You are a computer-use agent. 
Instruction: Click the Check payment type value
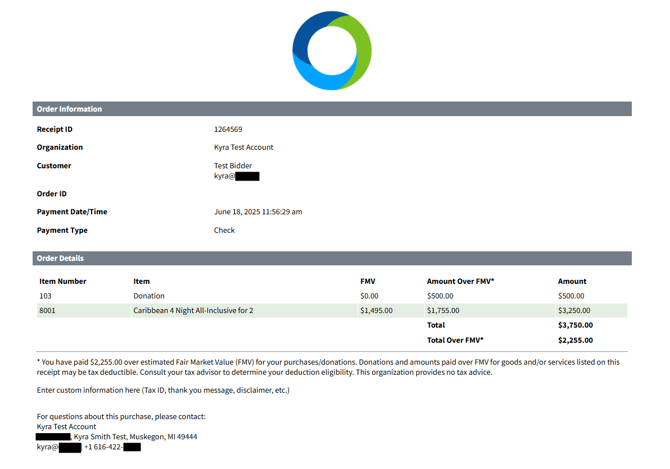pos(224,230)
